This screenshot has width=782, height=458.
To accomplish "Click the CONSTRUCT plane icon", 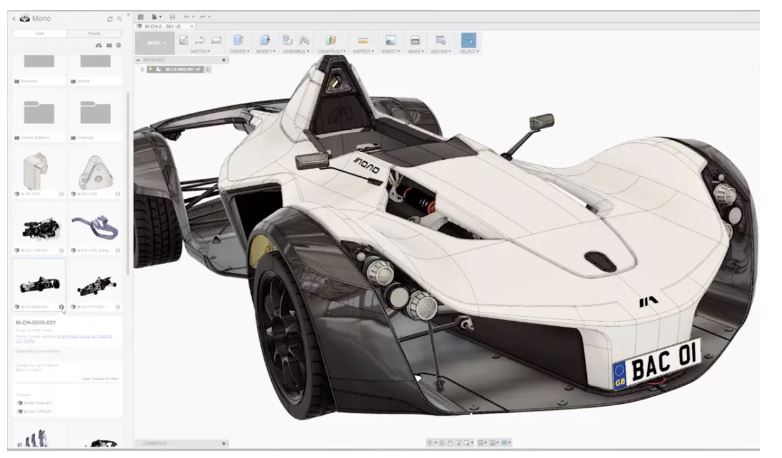I will point(331,40).
